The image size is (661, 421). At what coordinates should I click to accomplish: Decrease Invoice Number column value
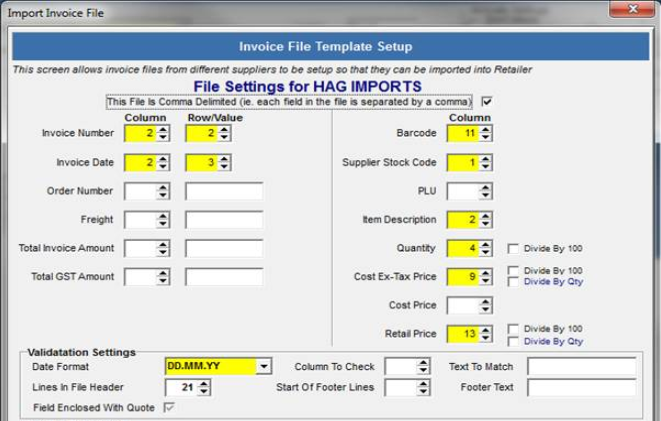(x=163, y=137)
